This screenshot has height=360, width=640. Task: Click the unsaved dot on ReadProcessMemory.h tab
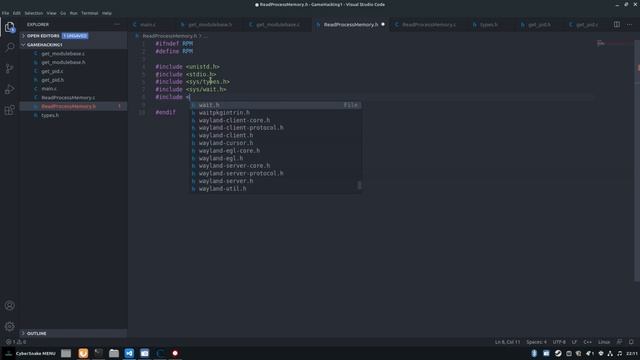[383, 24]
